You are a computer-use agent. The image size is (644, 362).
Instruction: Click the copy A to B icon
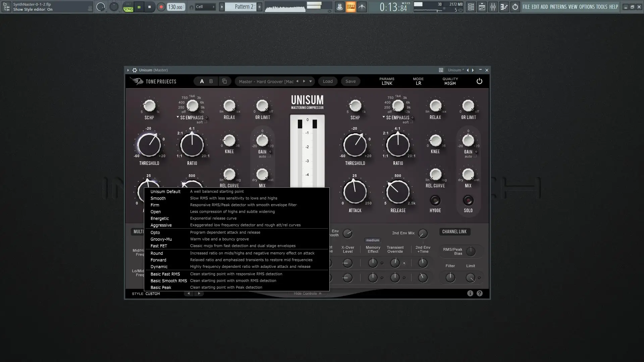(224, 81)
